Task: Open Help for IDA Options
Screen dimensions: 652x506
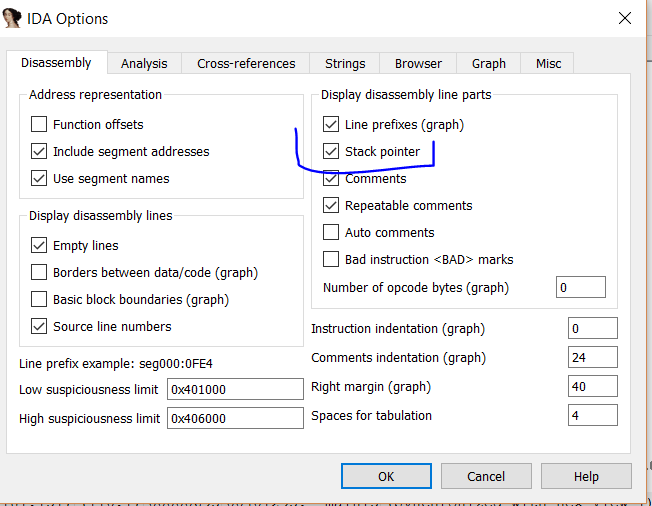Action: 586,477
